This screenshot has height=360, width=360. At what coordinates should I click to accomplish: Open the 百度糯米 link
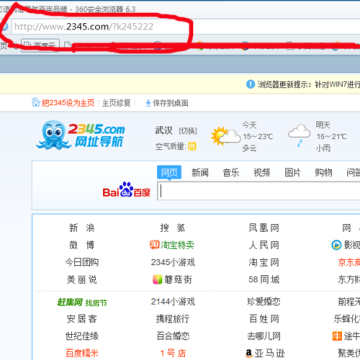82,353
